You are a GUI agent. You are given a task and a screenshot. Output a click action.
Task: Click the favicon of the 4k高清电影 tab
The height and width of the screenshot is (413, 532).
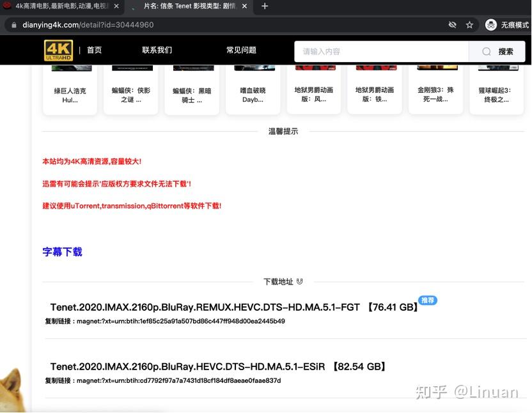coord(7,6)
